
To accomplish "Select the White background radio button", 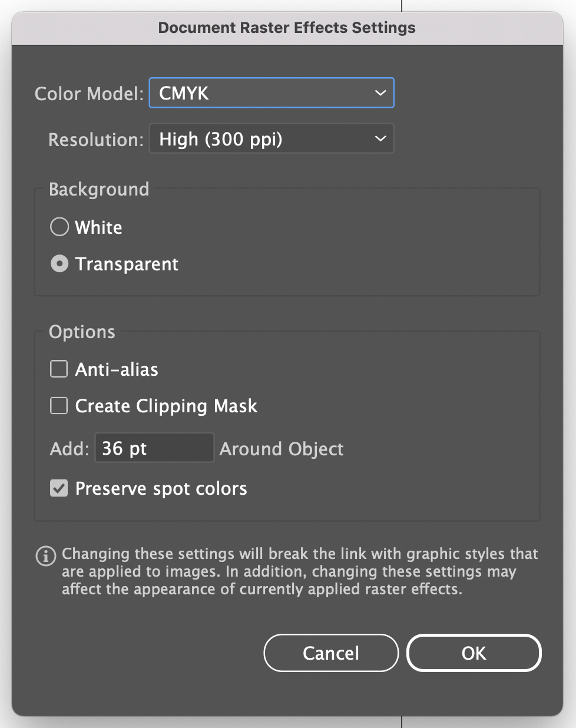I will click(59, 227).
